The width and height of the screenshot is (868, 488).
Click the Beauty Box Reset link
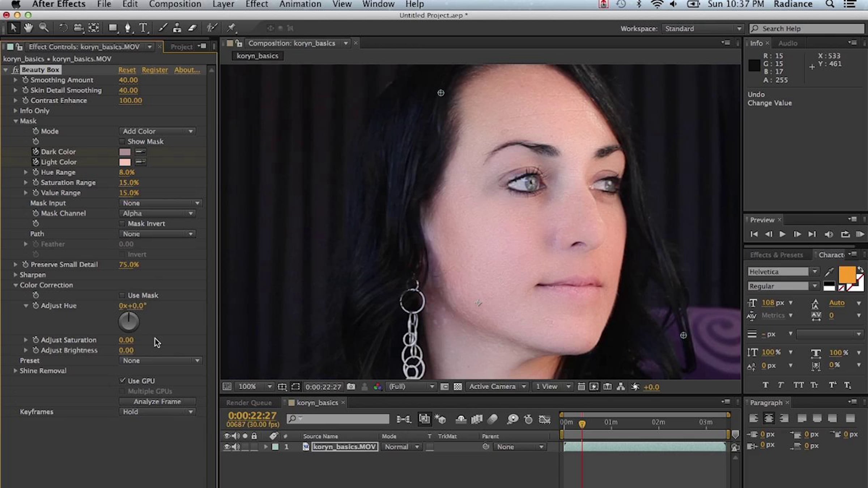coord(127,70)
